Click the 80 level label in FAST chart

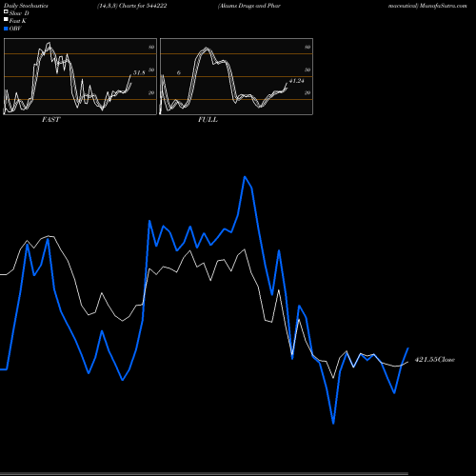151,47
